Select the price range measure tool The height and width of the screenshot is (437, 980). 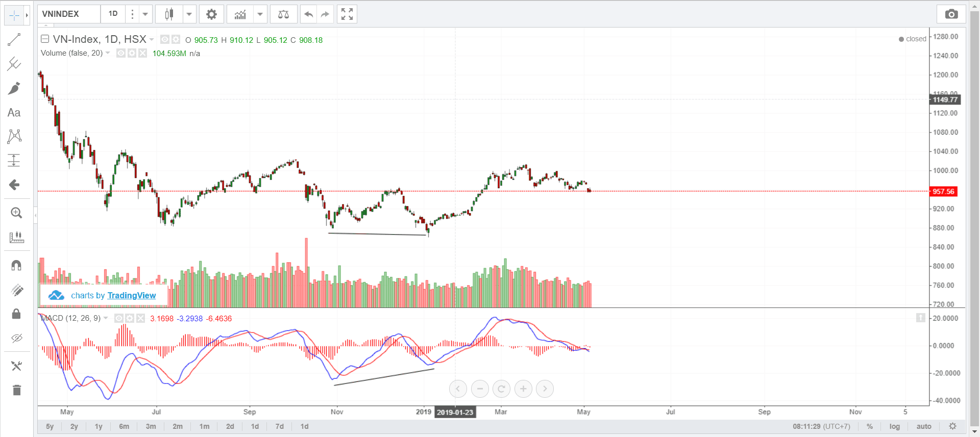(14, 161)
